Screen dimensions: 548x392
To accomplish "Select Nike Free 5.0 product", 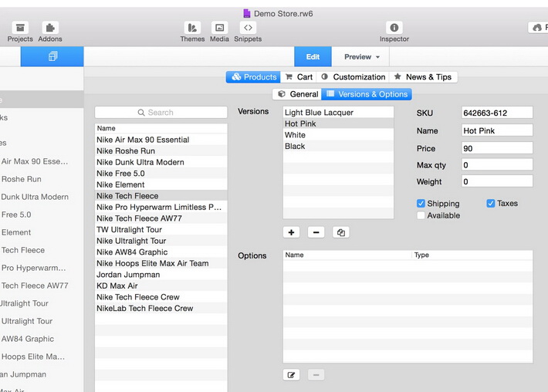I will [x=161, y=174].
